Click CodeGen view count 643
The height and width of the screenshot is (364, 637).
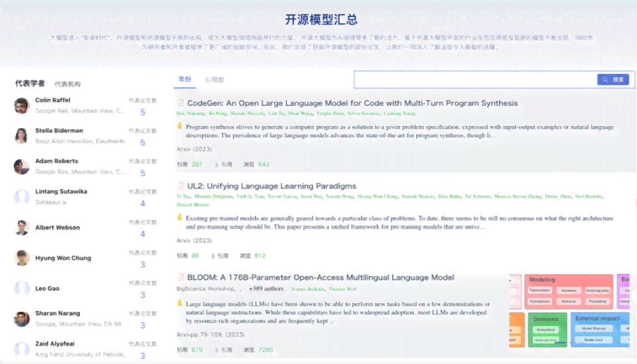(263, 164)
